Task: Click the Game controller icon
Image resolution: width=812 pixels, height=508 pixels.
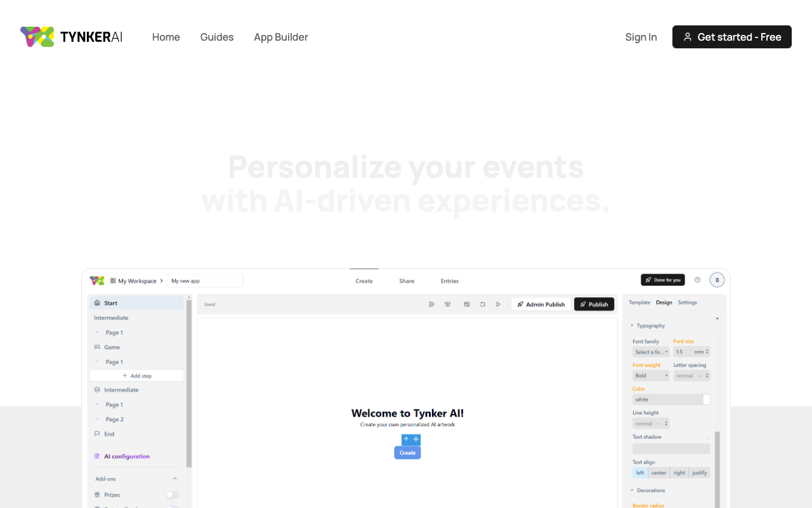Action: pyautogui.click(x=97, y=347)
